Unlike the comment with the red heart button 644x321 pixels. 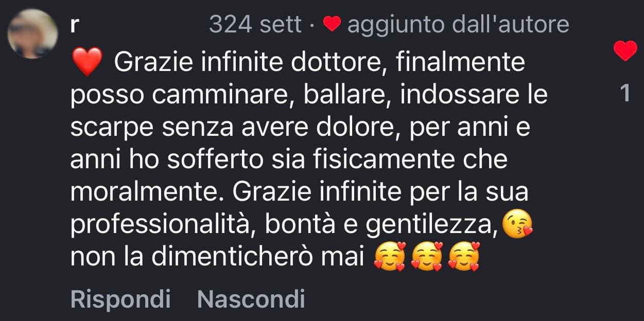pyautogui.click(x=625, y=51)
